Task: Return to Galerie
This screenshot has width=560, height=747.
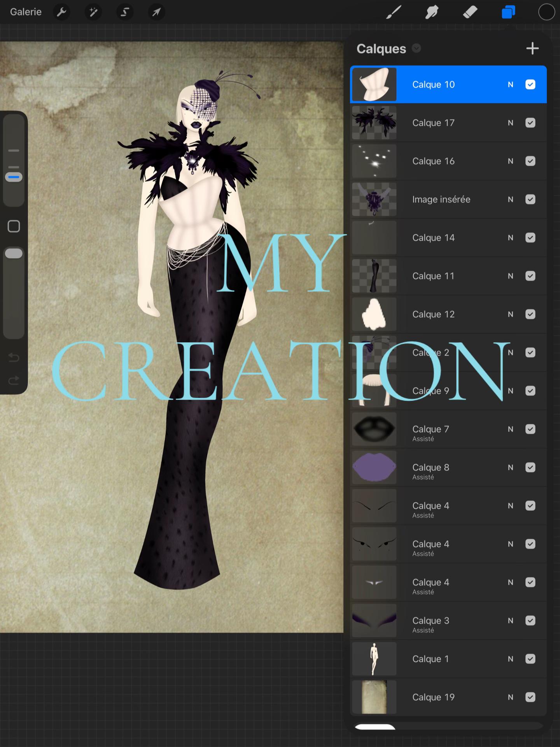Action: coord(26,12)
